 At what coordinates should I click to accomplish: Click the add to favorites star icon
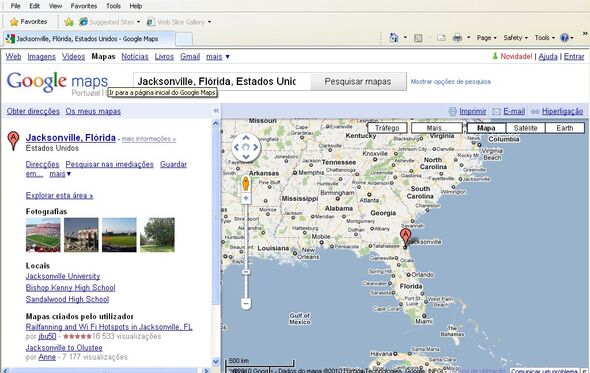tap(69, 22)
